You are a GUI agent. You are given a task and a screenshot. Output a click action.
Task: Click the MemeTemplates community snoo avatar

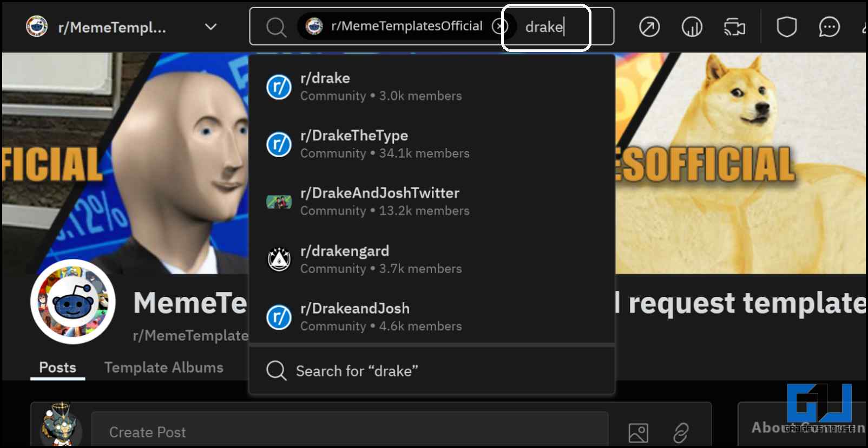[73, 302]
